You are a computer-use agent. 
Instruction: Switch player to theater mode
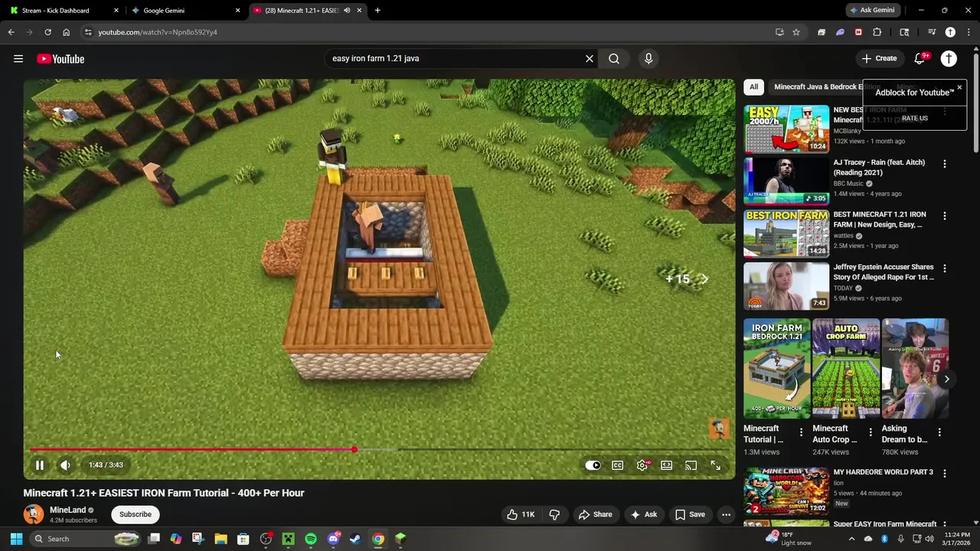coord(667,465)
